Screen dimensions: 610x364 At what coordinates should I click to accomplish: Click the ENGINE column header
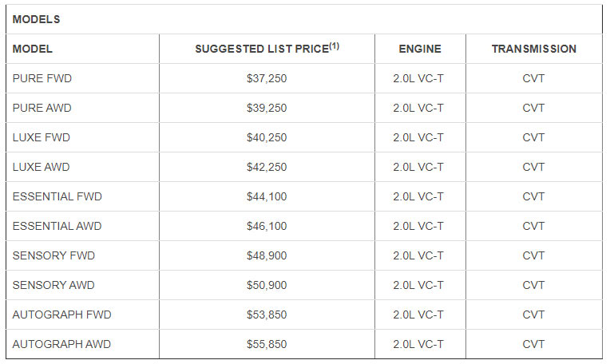tap(419, 49)
